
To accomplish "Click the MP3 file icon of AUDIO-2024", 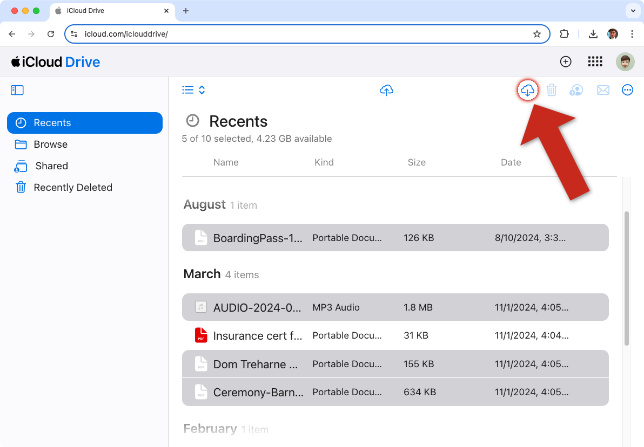I will pos(201,307).
